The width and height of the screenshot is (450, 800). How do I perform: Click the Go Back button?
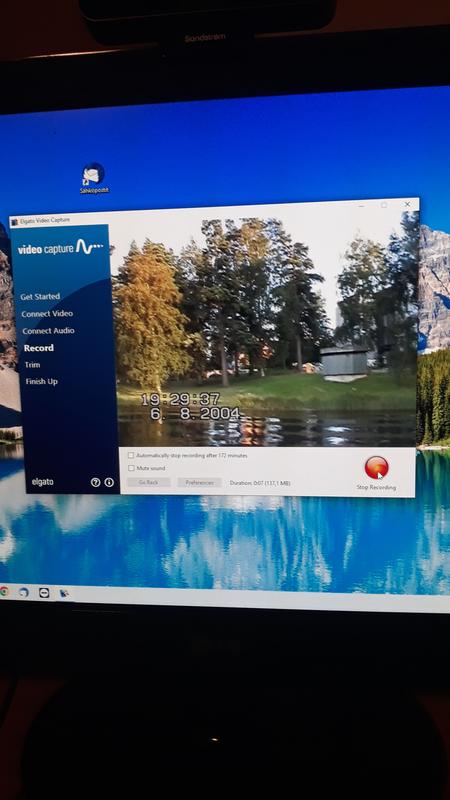tap(148, 482)
